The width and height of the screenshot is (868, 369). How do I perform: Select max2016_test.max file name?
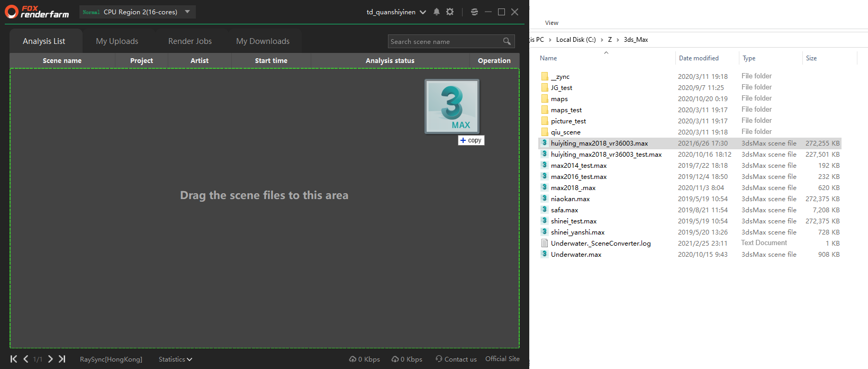pyautogui.click(x=578, y=177)
